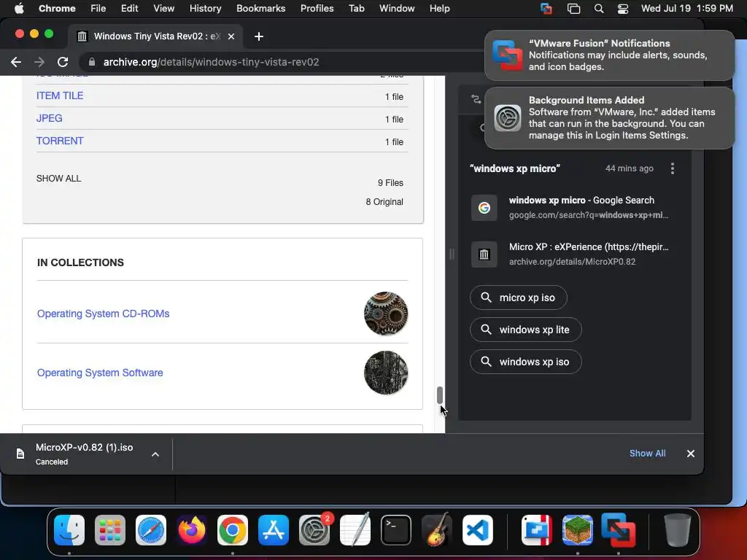Open Spotlight search in menu bar
Image resolution: width=747 pixels, height=560 pixels.
coord(599,9)
